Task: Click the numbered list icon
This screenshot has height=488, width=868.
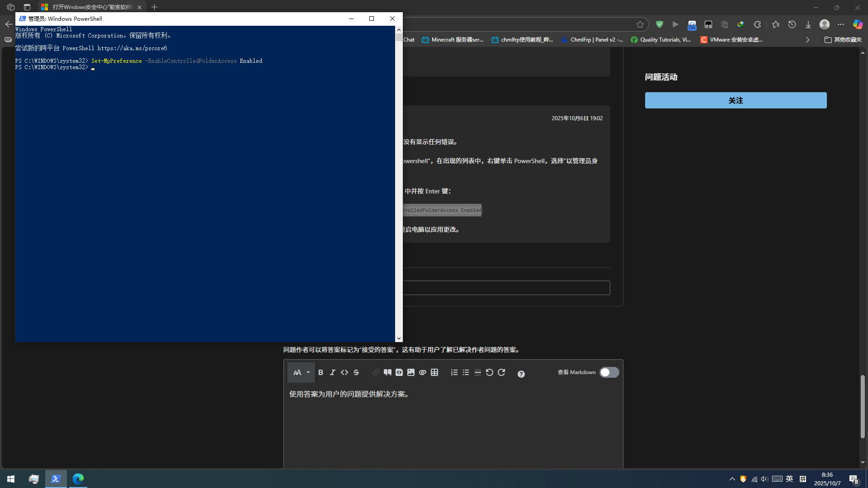Action: coord(454,372)
